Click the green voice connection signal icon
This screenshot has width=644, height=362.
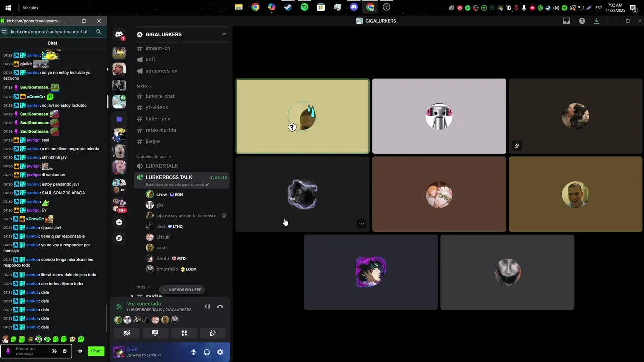(x=119, y=307)
